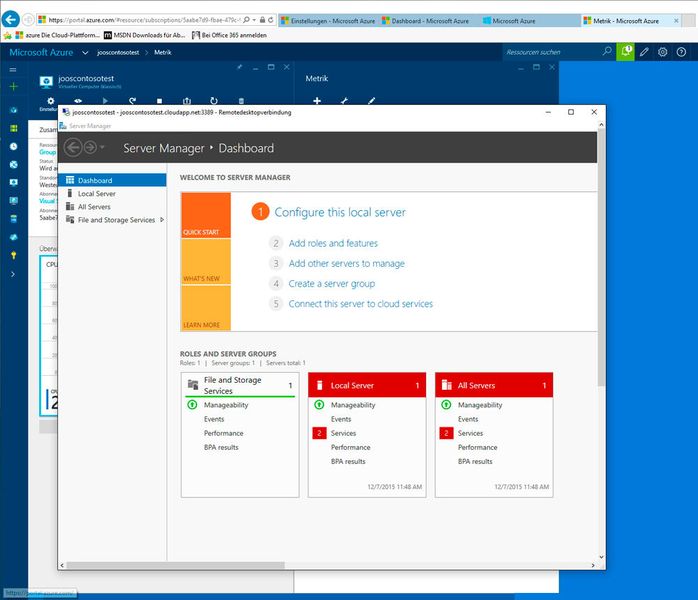Click the Server Manager back arrow button
This screenshot has height=600, width=698.
point(73,148)
